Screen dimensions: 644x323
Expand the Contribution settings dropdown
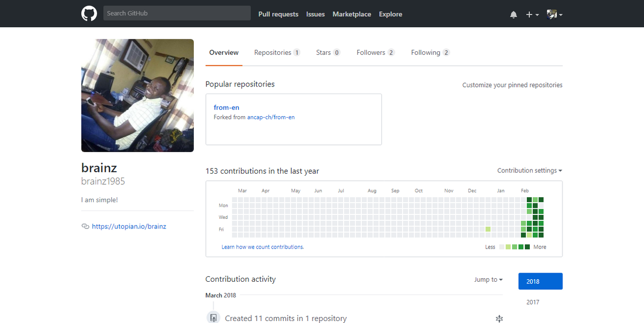[530, 171]
